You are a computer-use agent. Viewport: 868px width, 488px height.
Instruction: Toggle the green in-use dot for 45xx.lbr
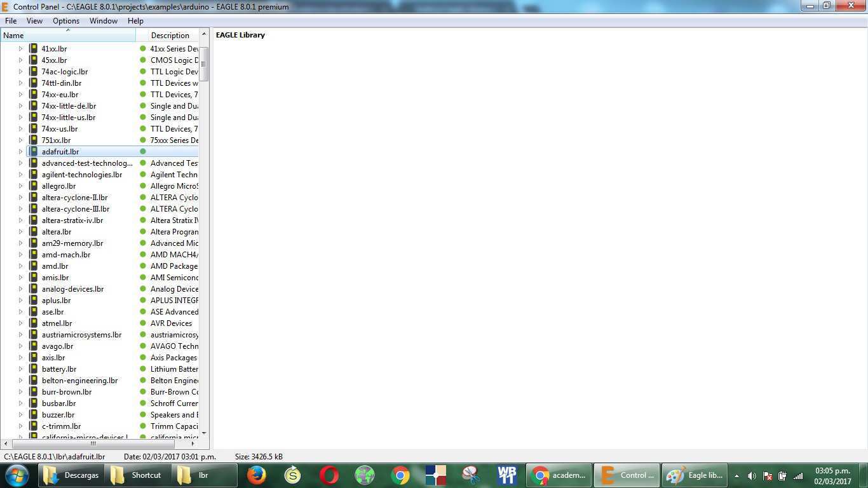pyautogui.click(x=143, y=60)
